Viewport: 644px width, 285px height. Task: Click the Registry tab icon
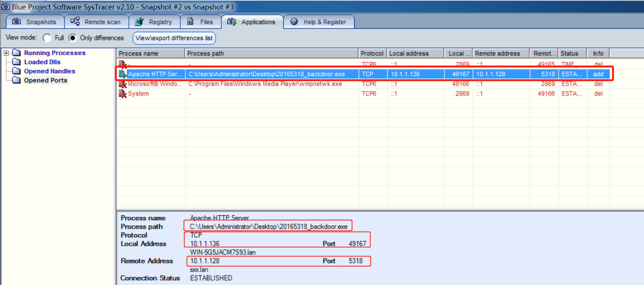point(139,22)
